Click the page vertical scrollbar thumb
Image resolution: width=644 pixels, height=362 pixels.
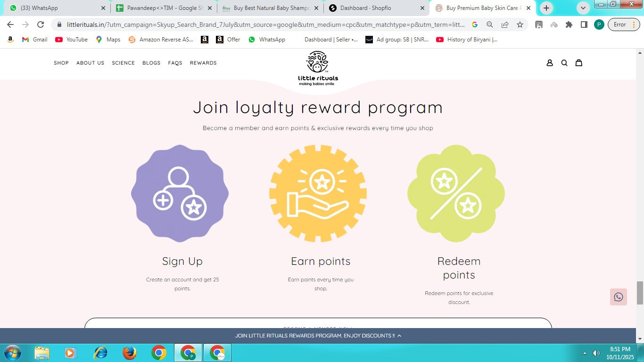coord(640,293)
